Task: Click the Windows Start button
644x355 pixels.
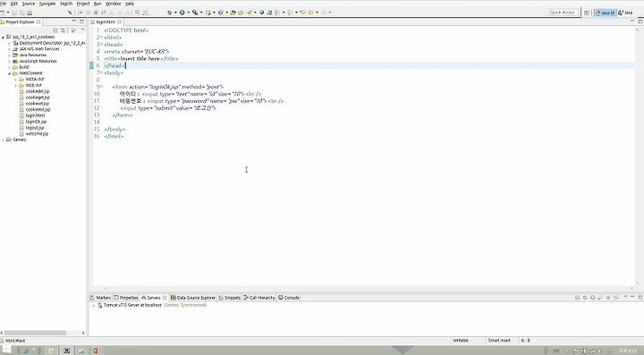Action: 6,350
